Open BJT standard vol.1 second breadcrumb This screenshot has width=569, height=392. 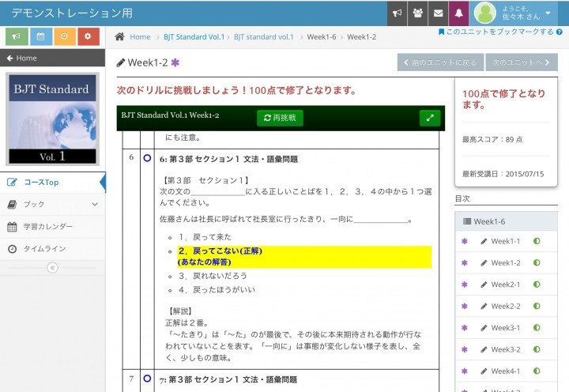tap(264, 36)
